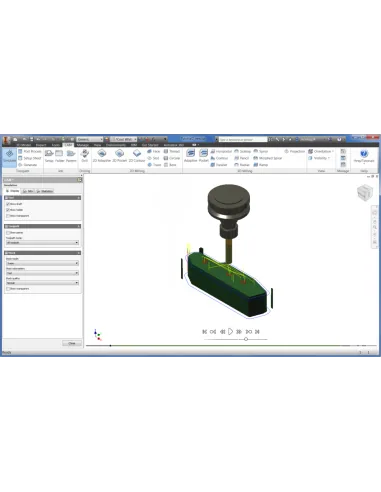Click the Radial 3D milling tool
The width and height of the screenshot is (381, 492).
[x=242, y=165]
